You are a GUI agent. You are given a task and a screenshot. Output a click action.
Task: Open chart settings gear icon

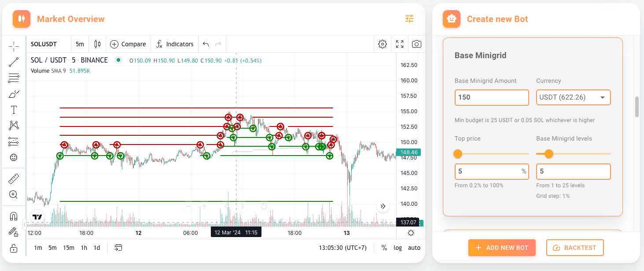(383, 44)
